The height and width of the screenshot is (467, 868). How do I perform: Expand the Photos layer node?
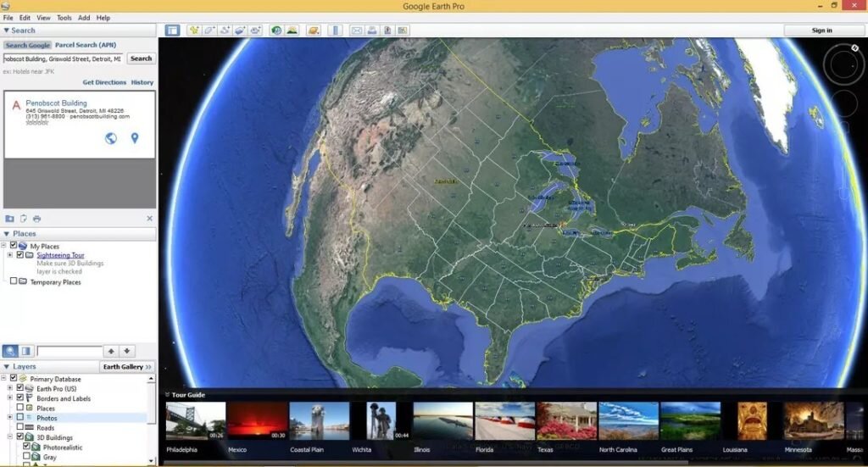[x=10, y=417]
